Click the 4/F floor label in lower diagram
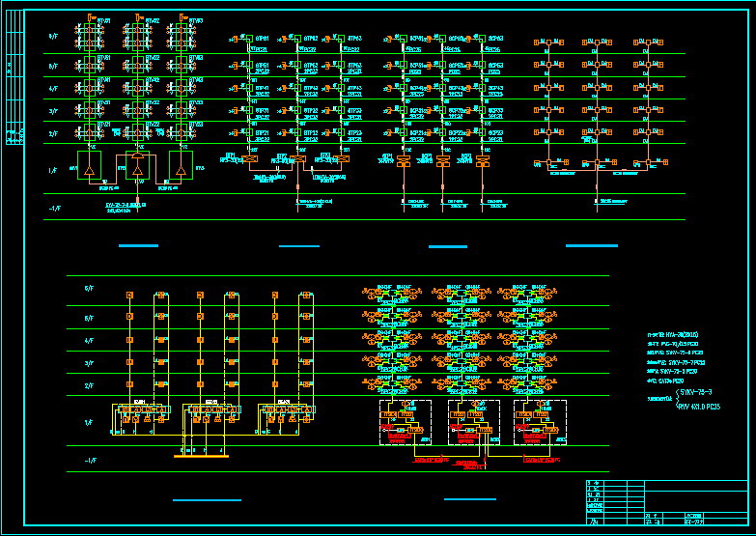756x536 pixels. [89, 341]
